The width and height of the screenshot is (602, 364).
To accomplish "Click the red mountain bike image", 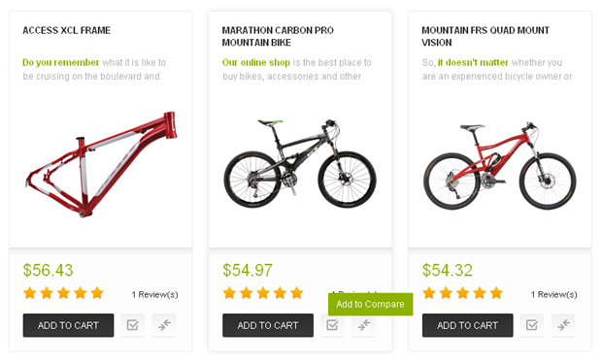I will 499,165.
